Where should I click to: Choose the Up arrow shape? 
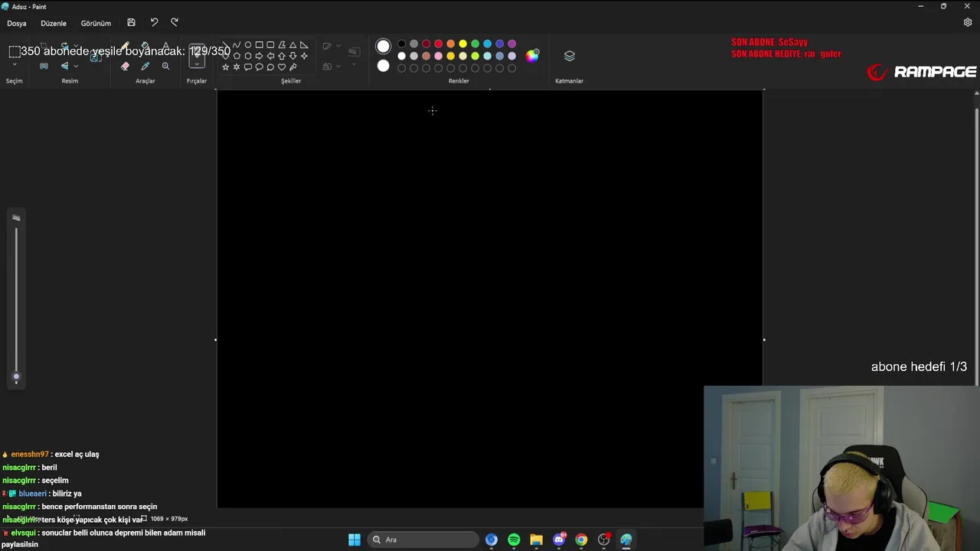282,56
